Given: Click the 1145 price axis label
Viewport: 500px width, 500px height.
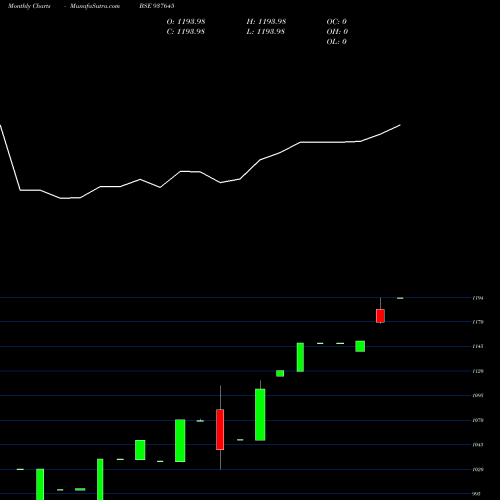Looking at the screenshot, I should 478,347.
